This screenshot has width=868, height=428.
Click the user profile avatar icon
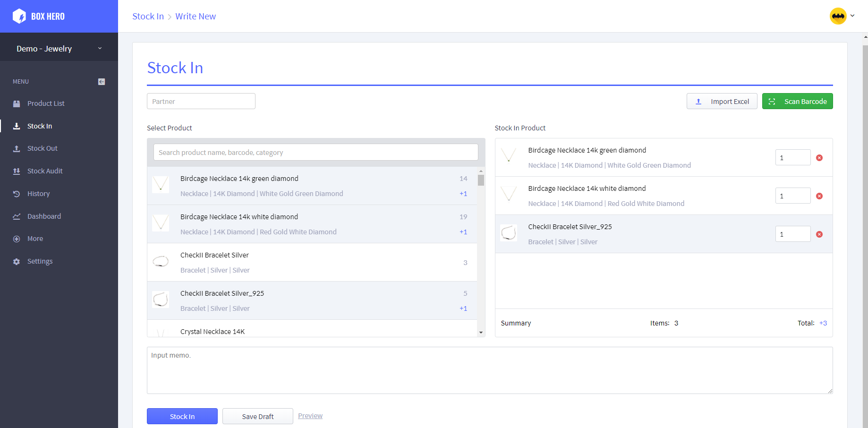pos(838,16)
